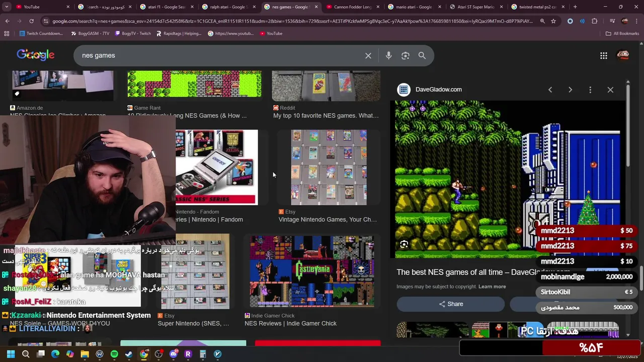Show previous image in the preview panel

click(550, 89)
